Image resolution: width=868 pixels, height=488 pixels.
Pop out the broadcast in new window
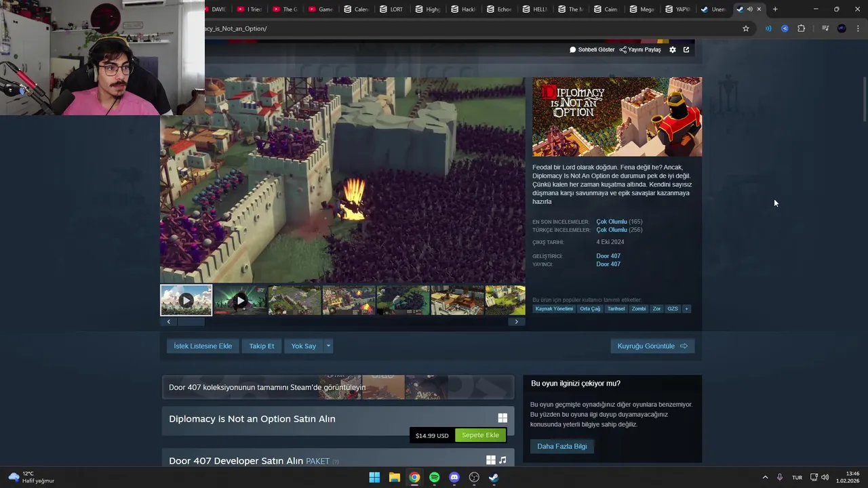point(686,49)
